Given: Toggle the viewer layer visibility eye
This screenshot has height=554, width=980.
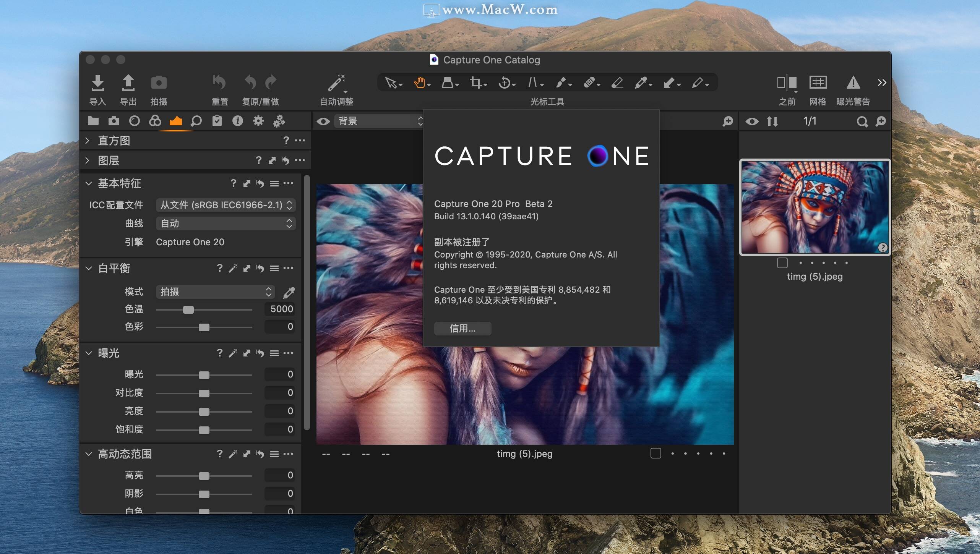Looking at the screenshot, I should (323, 121).
